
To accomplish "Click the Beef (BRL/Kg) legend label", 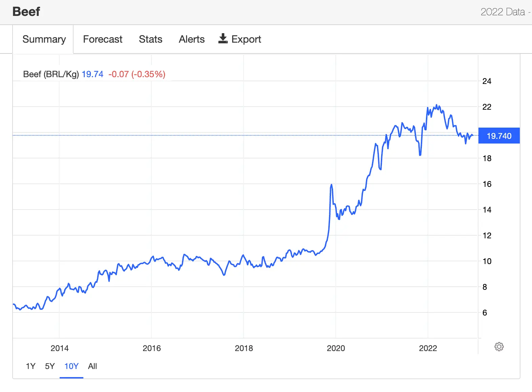I will point(51,74).
